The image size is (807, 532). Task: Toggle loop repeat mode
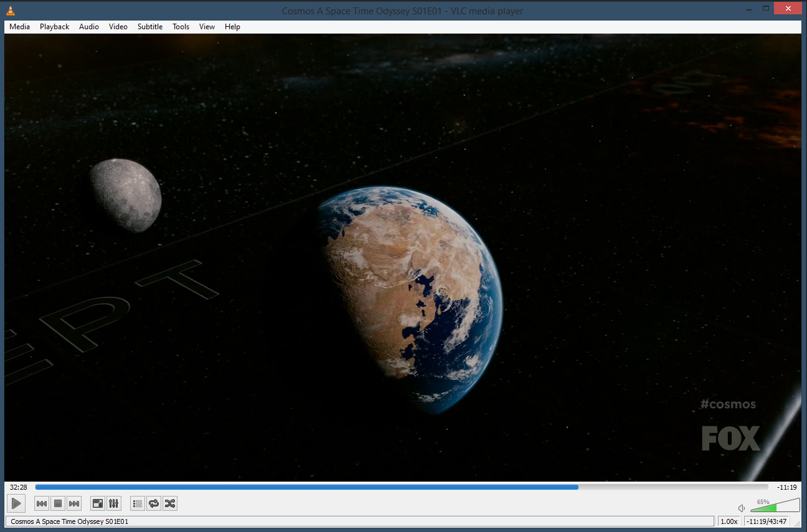[x=154, y=503]
